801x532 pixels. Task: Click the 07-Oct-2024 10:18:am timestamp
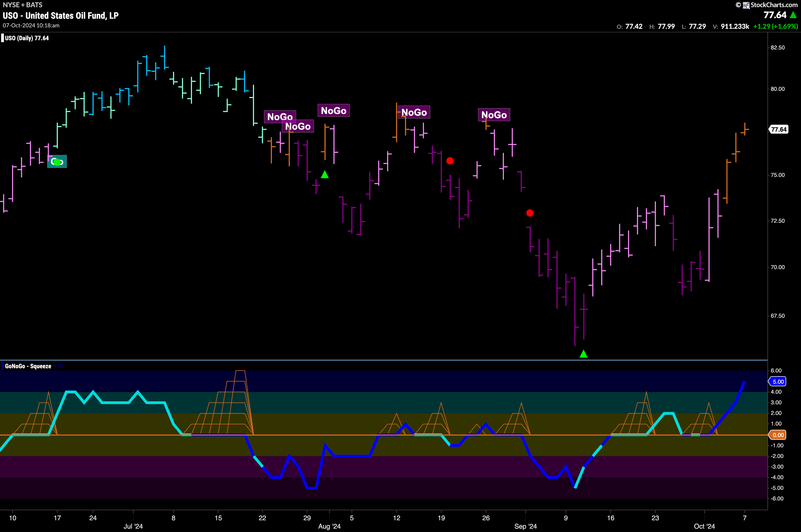tap(31, 25)
